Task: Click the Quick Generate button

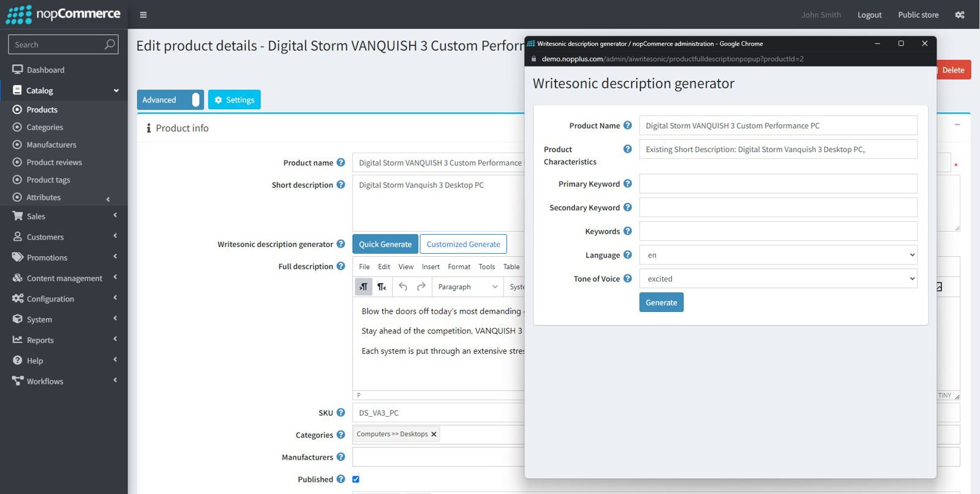Action: point(385,244)
